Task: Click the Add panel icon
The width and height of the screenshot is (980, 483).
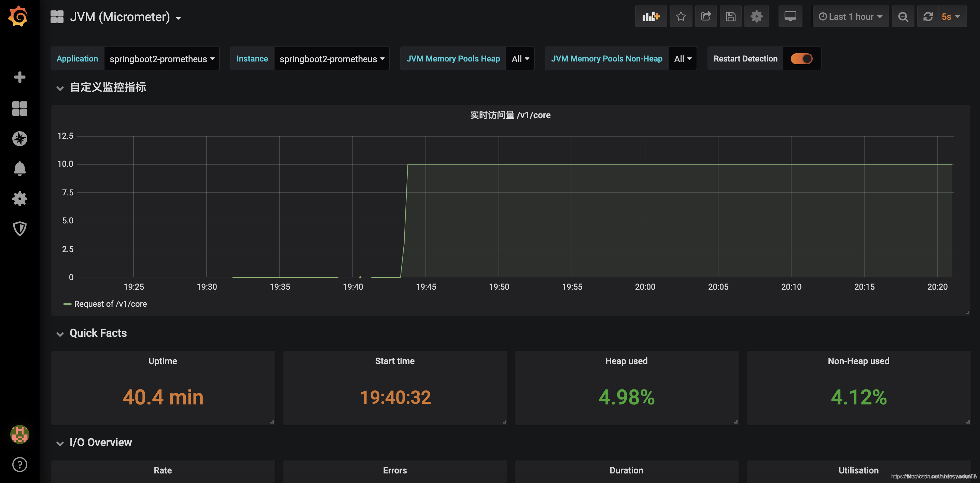Action: coord(650,16)
